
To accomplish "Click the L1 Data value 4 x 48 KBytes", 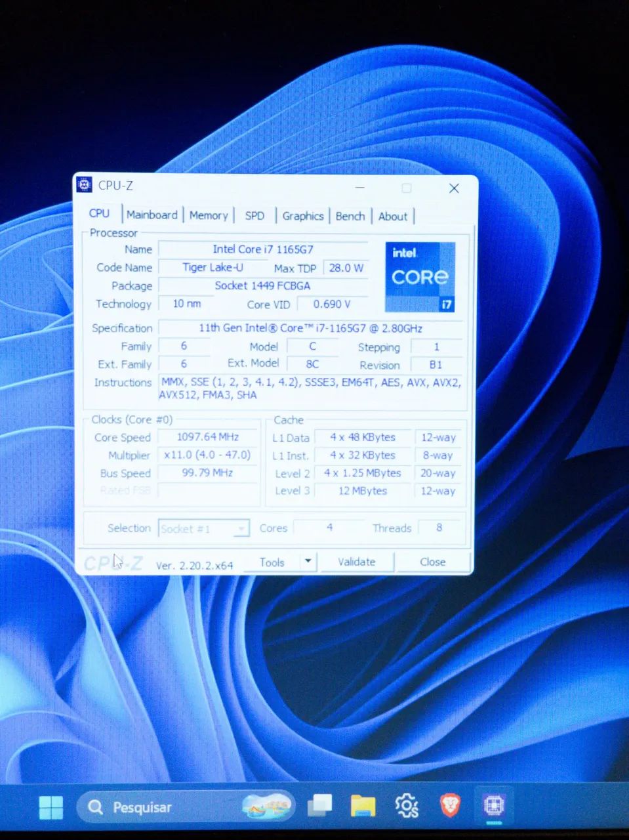I will [x=363, y=437].
